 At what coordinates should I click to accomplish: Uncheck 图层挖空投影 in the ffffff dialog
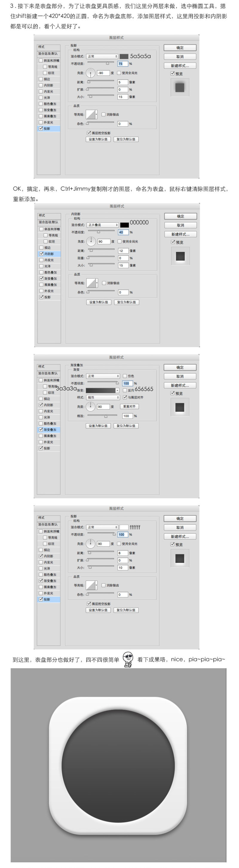89,604
